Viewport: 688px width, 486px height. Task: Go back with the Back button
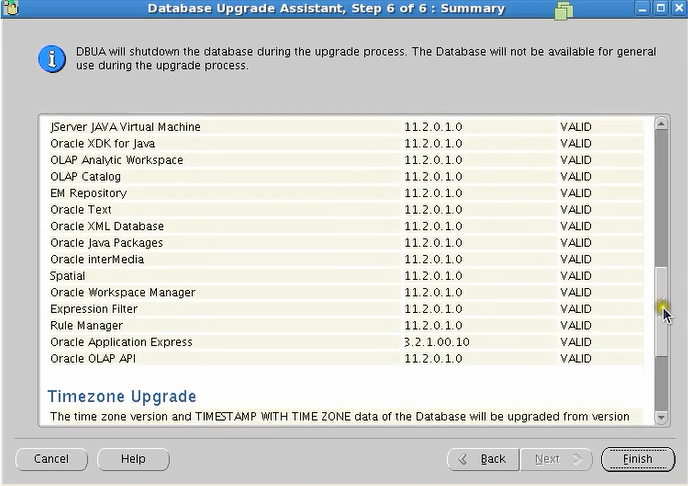pyautogui.click(x=483, y=459)
